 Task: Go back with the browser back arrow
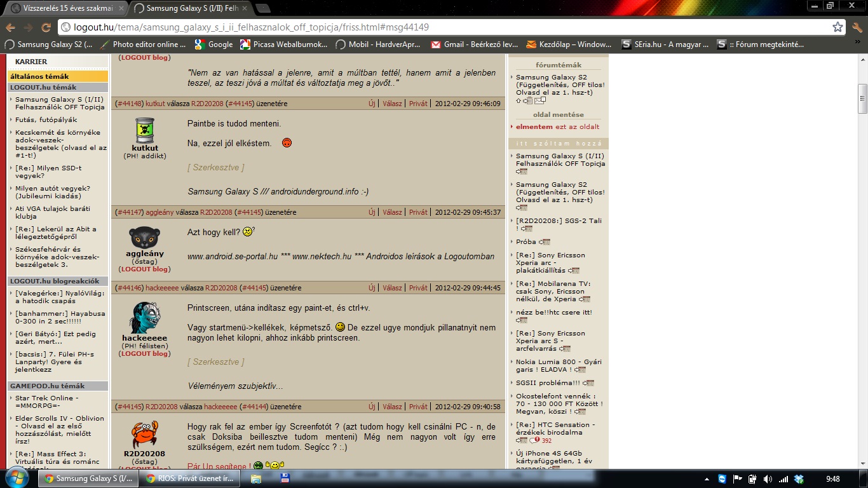(10, 27)
